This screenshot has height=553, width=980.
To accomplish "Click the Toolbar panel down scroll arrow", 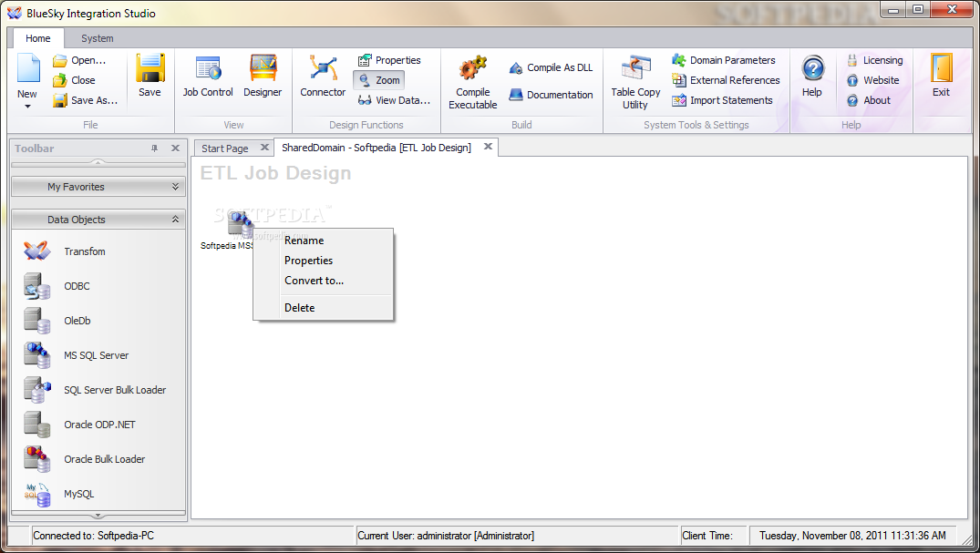I will [98, 516].
